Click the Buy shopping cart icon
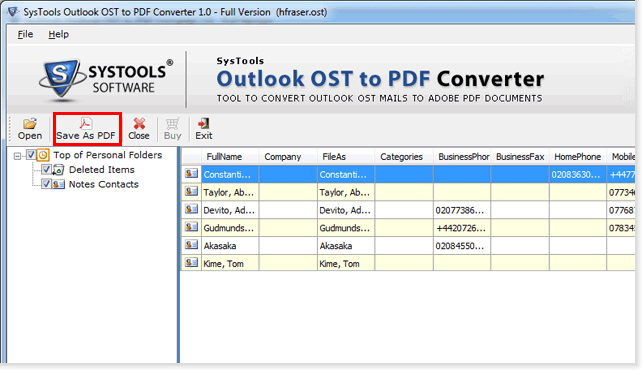The width and height of the screenshot is (642, 370). click(x=172, y=123)
